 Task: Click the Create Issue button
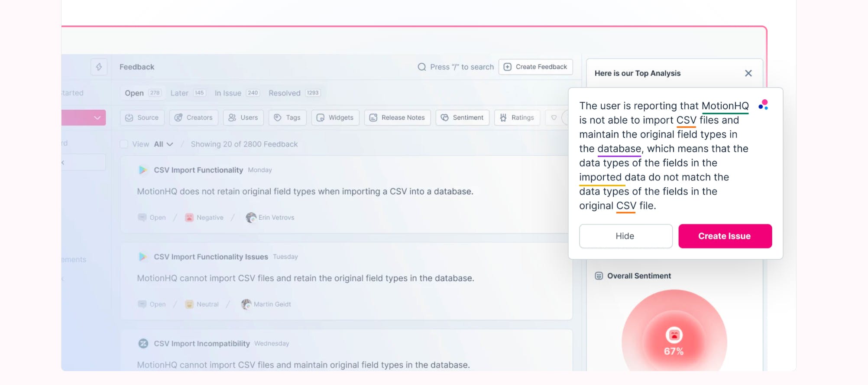725,236
